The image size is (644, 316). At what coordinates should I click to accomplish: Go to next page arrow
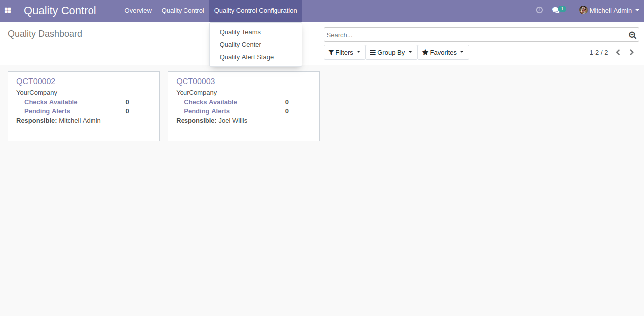tap(632, 52)
